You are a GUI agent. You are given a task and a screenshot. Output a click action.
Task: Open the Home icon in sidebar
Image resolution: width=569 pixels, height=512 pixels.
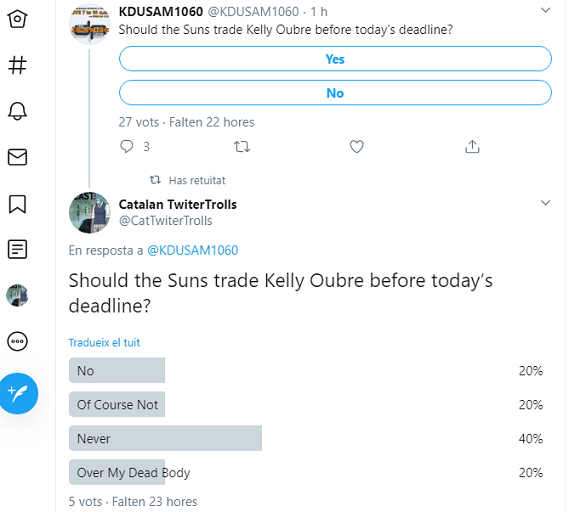(17, 19)
